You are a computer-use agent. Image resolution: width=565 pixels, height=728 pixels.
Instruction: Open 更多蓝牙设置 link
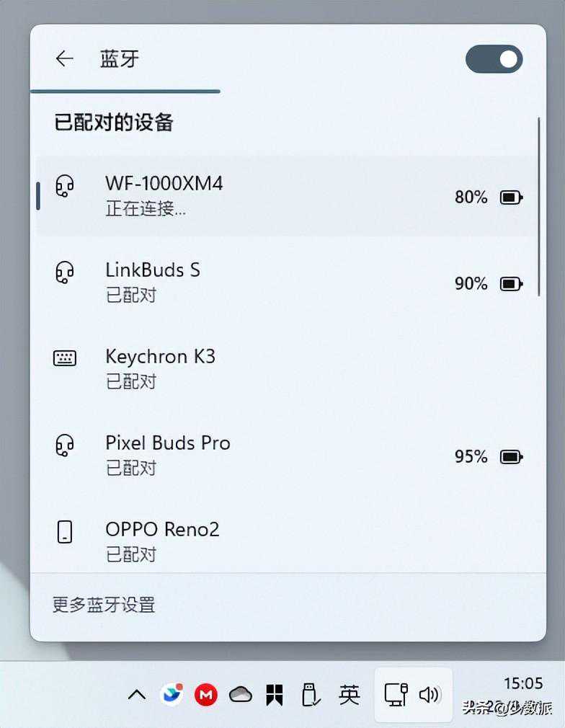[x=104, y=605]
